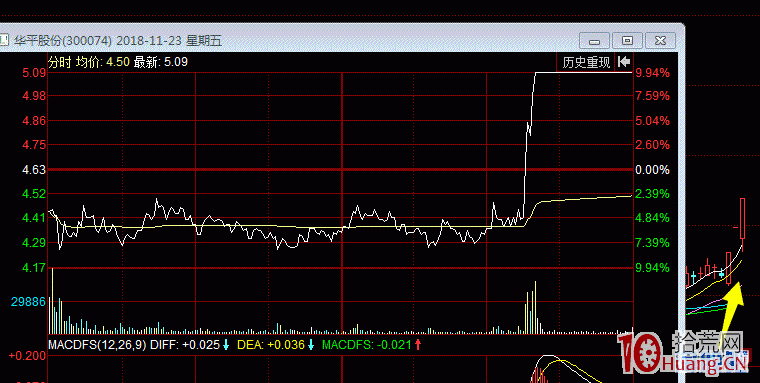Click the cyan down arrow after DEA value
Screen dimensions: 760x383
tap(311, 345)
